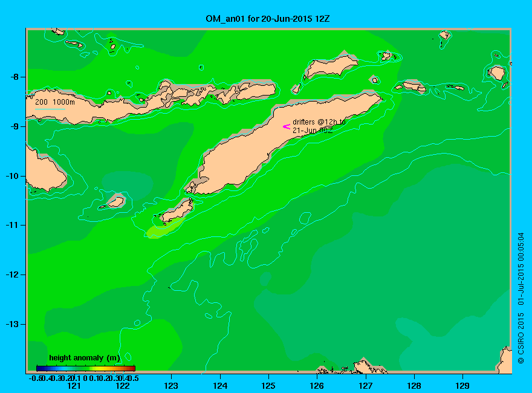This screenshot has width=532, height=393.
Task: Click the longitude label "123"
Action: pos(171,386)
